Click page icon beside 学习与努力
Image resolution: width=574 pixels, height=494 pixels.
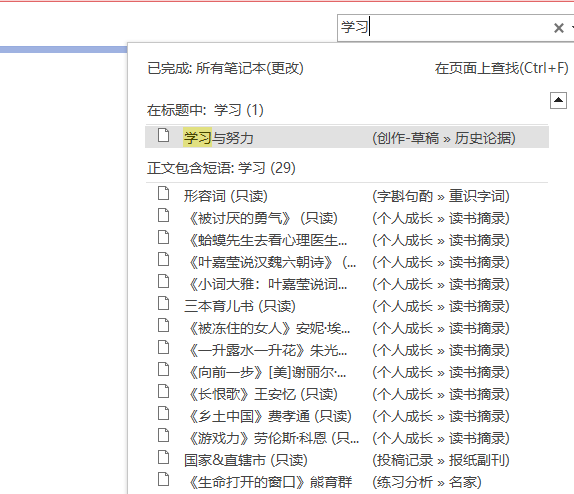coord(163,135)
